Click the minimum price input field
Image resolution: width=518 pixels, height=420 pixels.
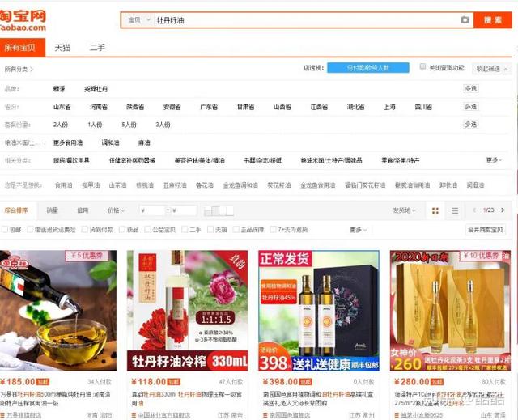[152, 210]
